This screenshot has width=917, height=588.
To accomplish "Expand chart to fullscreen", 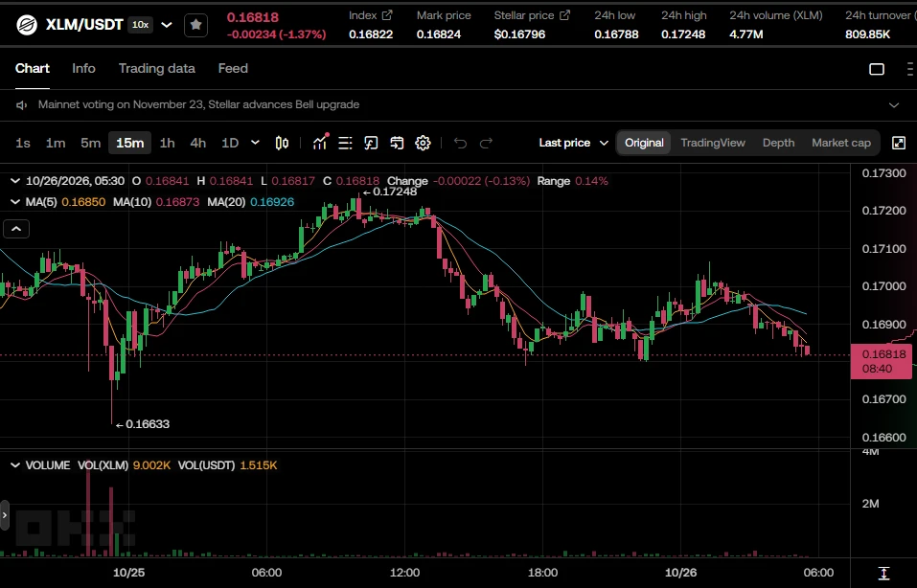I will coord(899,143).
